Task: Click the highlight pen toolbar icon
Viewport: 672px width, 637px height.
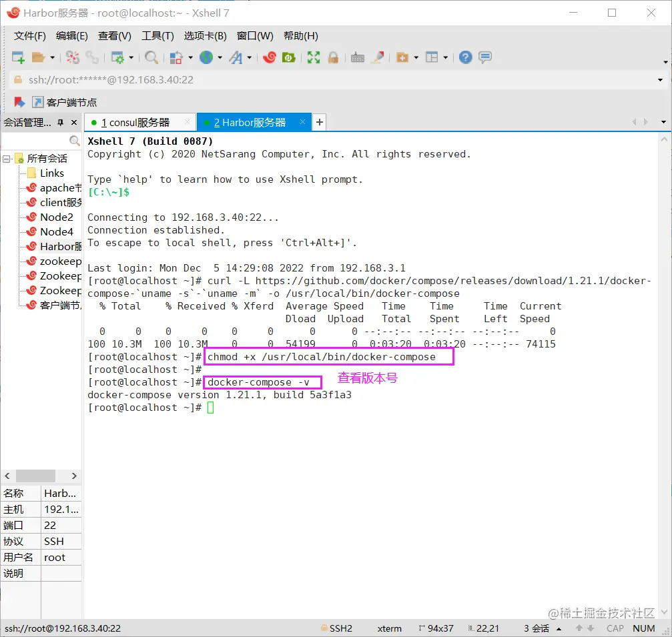Action: (x=378, y=57)
